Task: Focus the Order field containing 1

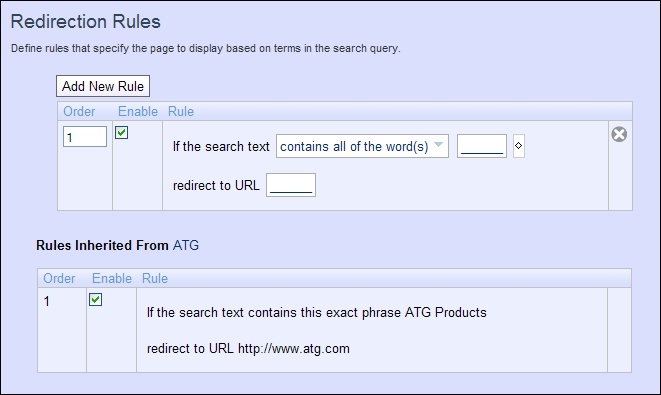Action: 85,137
